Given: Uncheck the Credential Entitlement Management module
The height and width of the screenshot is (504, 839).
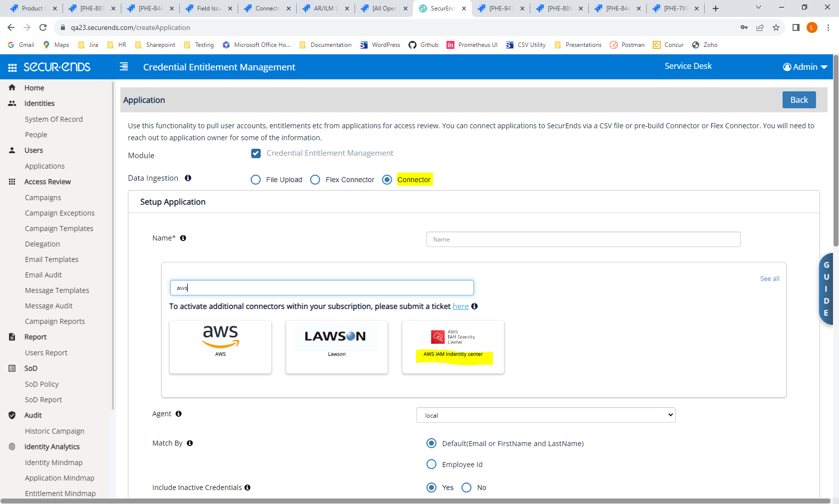Looking at the screenshot, I should [x=256, y=153].
